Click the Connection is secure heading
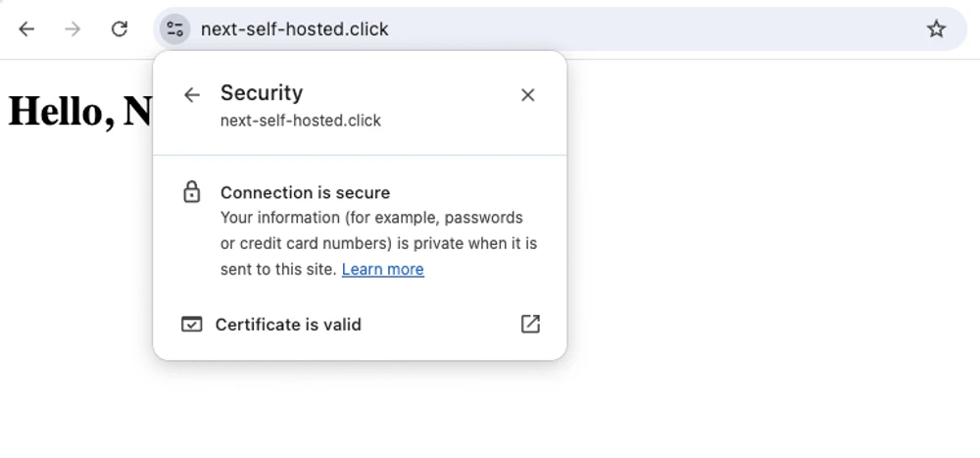980x458 pixels. [305, 193]
